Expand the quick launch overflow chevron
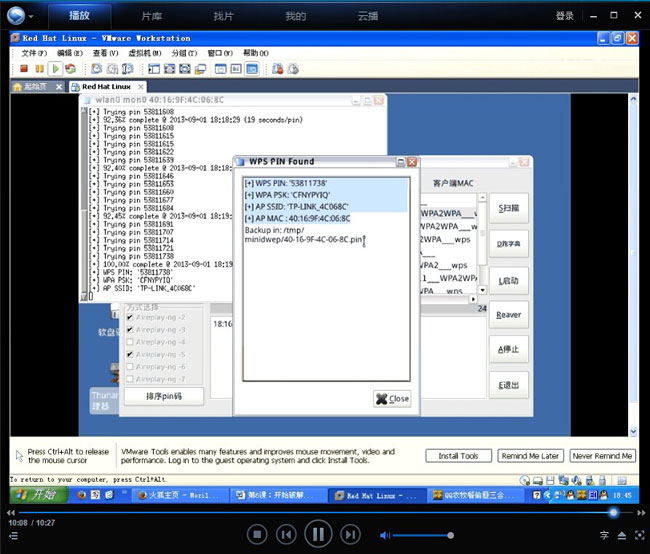Screen dimensions: 650x554 click(x=124, y=493)
